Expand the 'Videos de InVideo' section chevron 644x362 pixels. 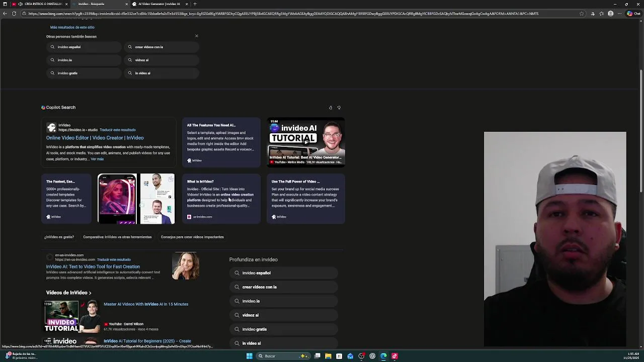(x=90, y=293)
